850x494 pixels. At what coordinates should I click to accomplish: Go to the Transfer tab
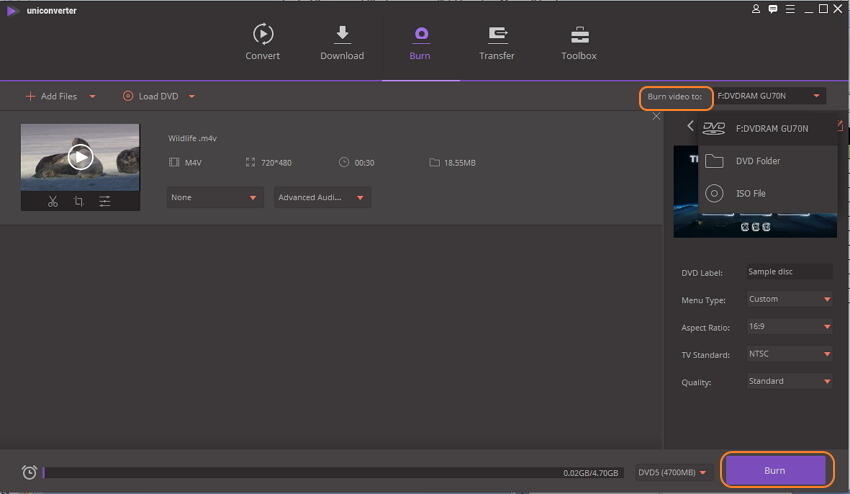coord(497,42)
